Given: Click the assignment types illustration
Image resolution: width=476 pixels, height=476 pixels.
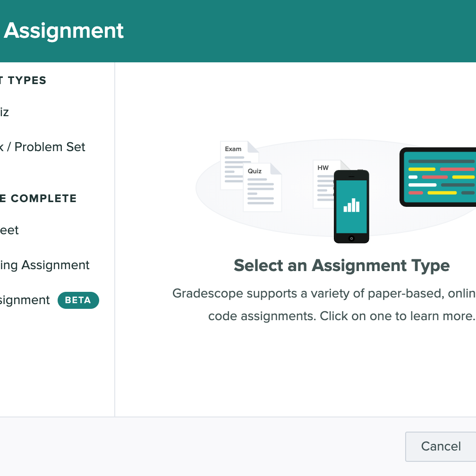Looking at the screenshot, I should pos(336,192).
